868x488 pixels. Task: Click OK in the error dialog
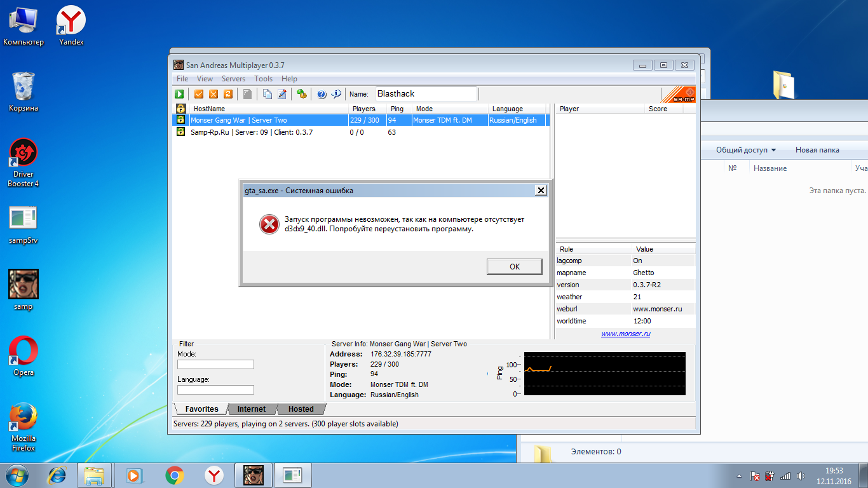tap(515, 267)
